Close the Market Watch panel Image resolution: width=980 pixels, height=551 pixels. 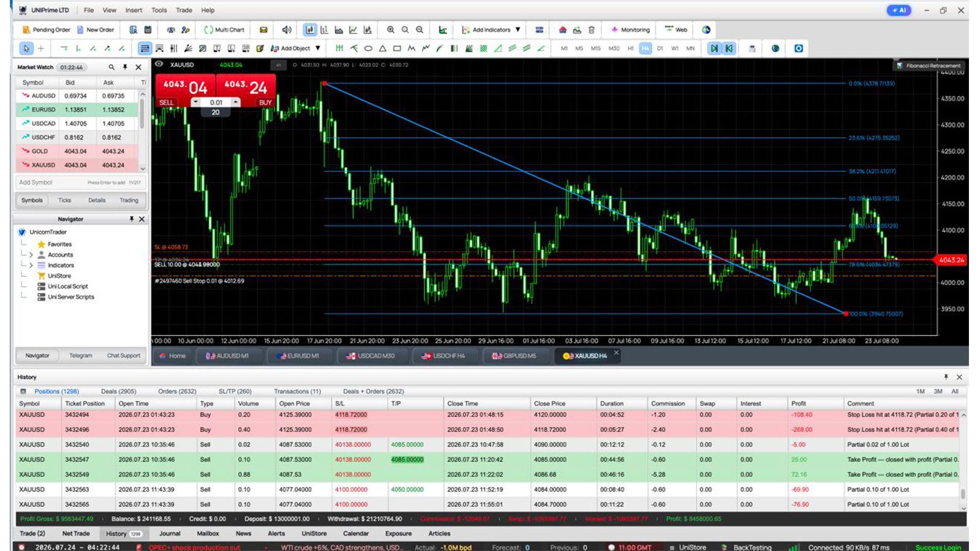[138, 67]
